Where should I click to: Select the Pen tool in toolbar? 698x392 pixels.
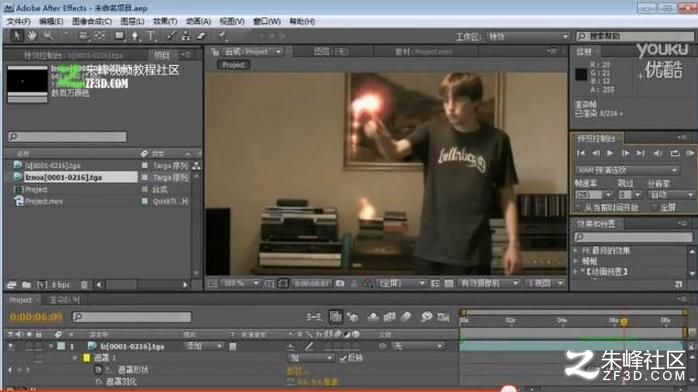point(135,36)
